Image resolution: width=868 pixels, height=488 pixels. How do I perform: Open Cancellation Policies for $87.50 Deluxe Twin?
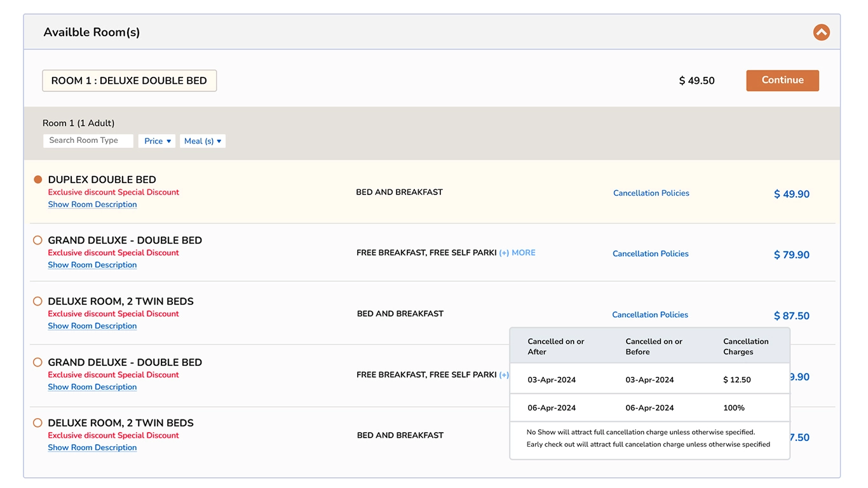(649, 315)
